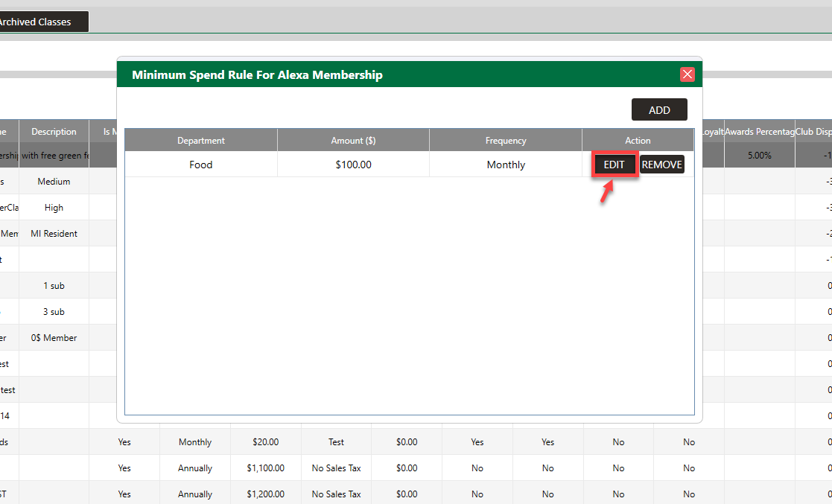Click the Description column header
Image resolution: width=832 pixels, height=504 pixels.
[54, 132]
